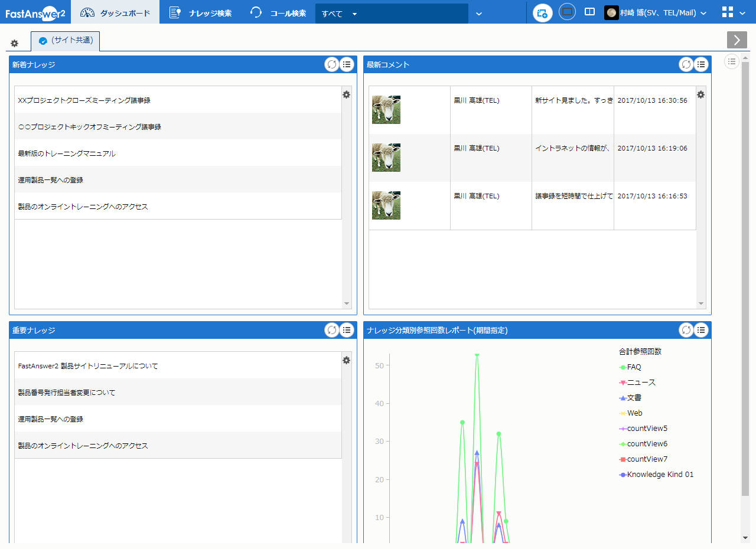Open list menu of ナレッジ分類別参照回数レポート panel
The image size is (756, 549).
click(x=701, y=331)
